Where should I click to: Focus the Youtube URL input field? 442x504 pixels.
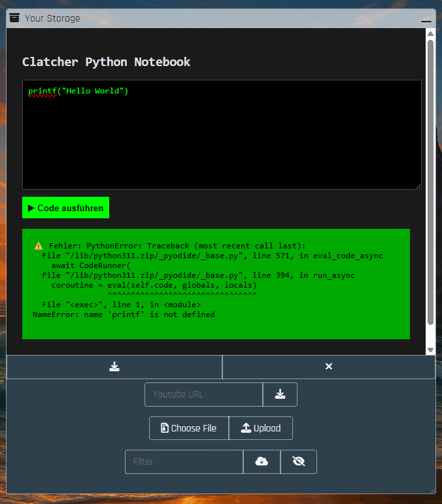204,394
